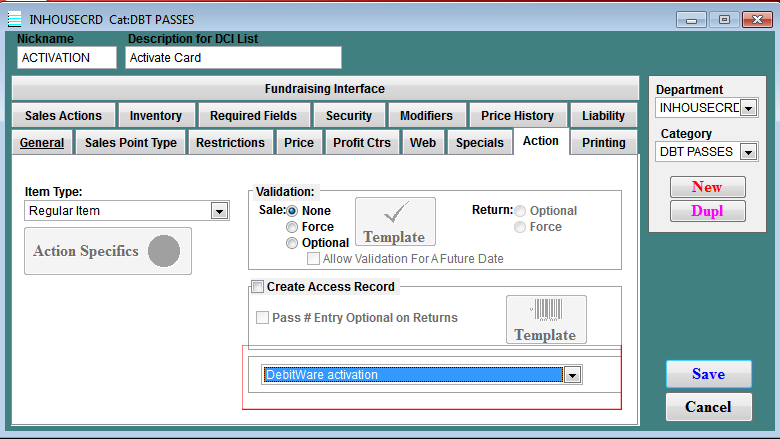Open the Price tab

(299, 143)
